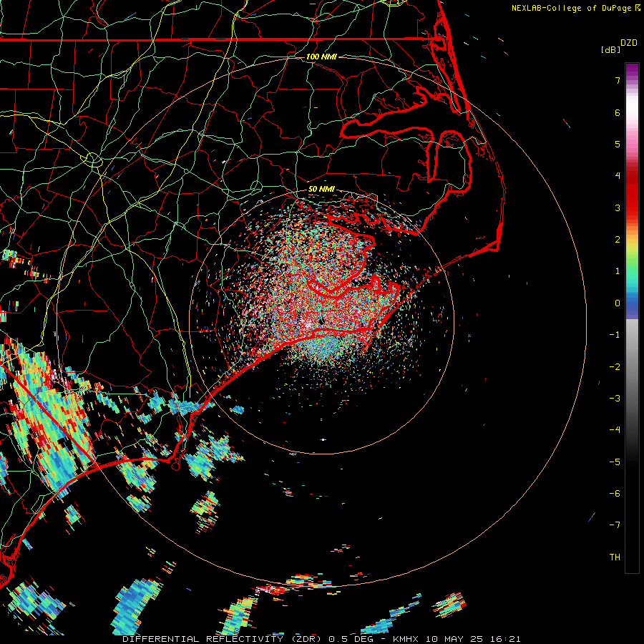Screen dimensions: 644x644
Task: Click the 1 value on the color scale
Action: pyautogui.click(x=618, y=271)
